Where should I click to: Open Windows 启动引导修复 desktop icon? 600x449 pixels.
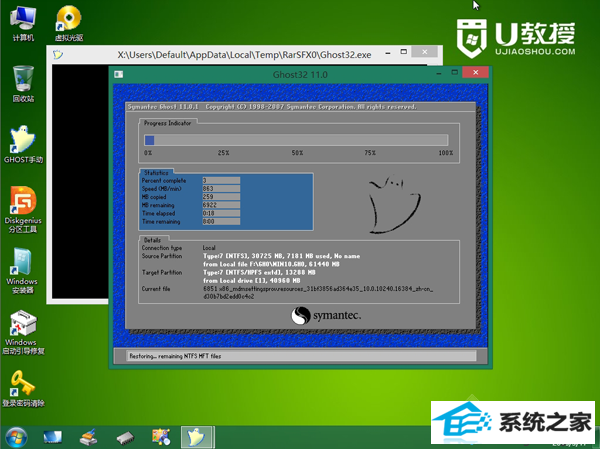[23, 332]
